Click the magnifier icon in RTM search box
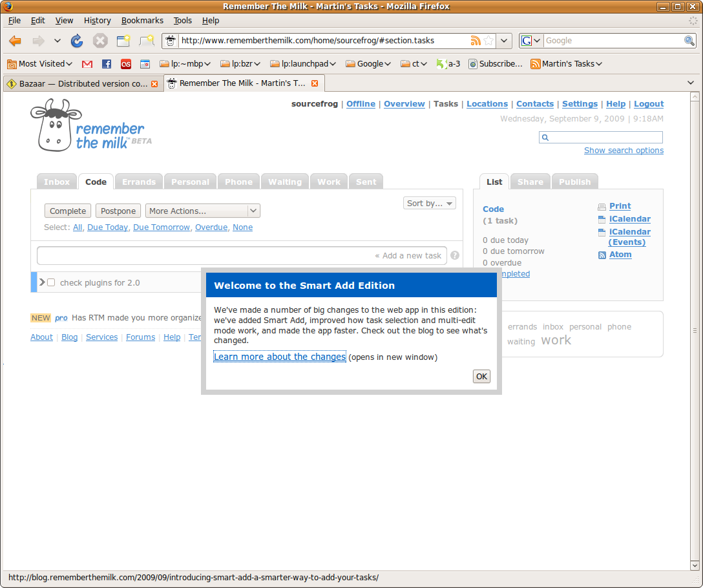This screenshot has height=588, width=703. click(545, 137)
